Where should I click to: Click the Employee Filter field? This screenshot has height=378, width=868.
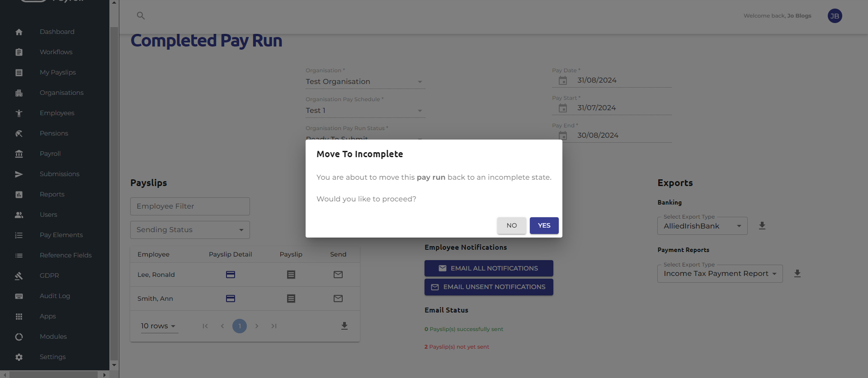(190, 206)
